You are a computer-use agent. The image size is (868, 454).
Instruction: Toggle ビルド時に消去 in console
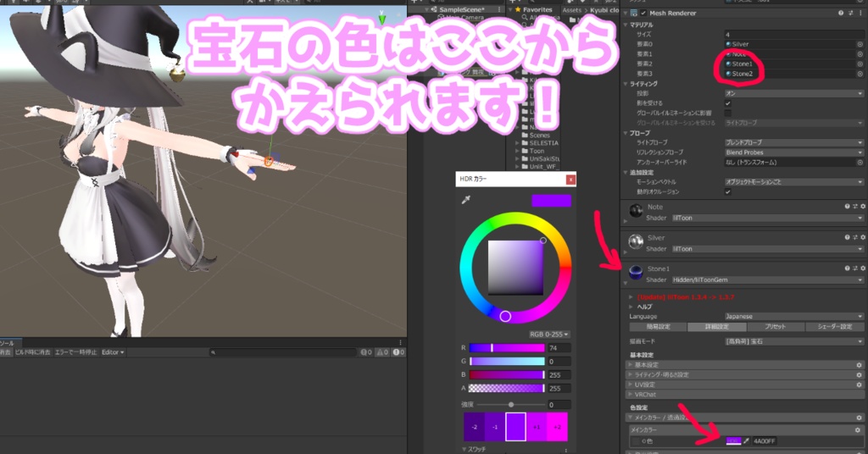(33, 352)
